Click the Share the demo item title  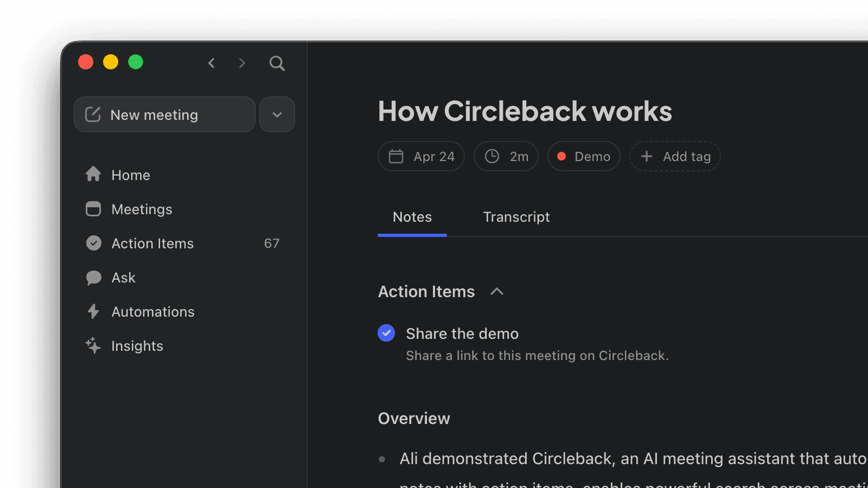pos(462,333)
